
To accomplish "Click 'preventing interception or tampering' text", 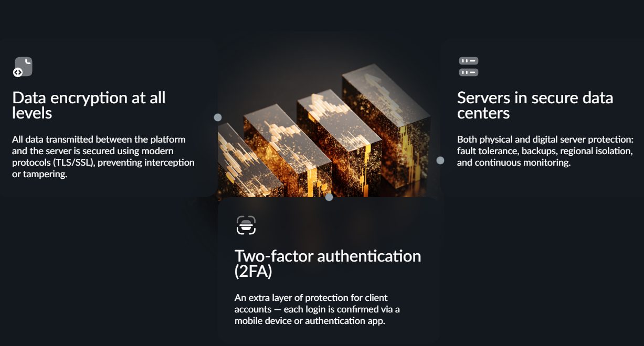I will 103,168.
